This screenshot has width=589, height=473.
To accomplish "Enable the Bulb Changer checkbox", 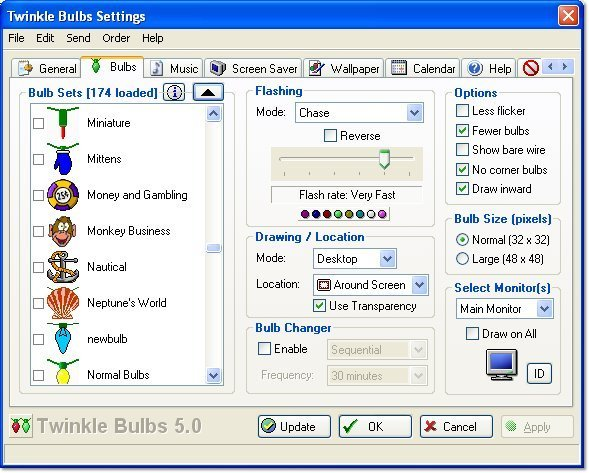I will pos(264,349).
